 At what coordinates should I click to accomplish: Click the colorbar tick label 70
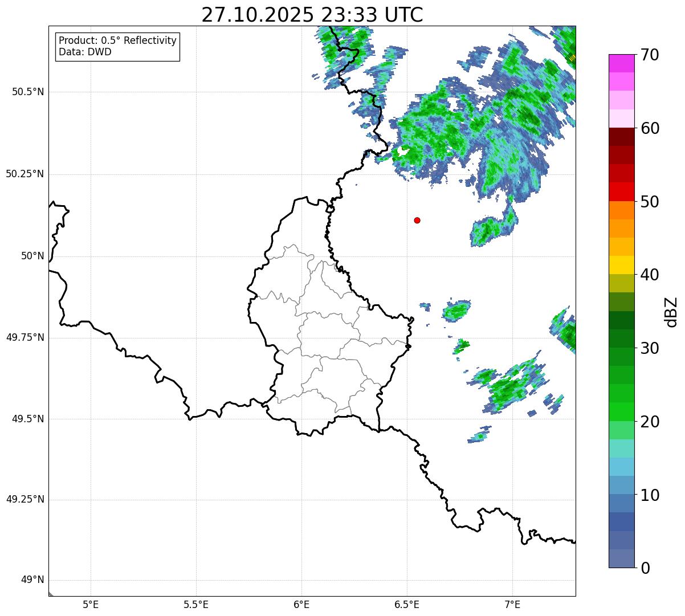(650, 55)
